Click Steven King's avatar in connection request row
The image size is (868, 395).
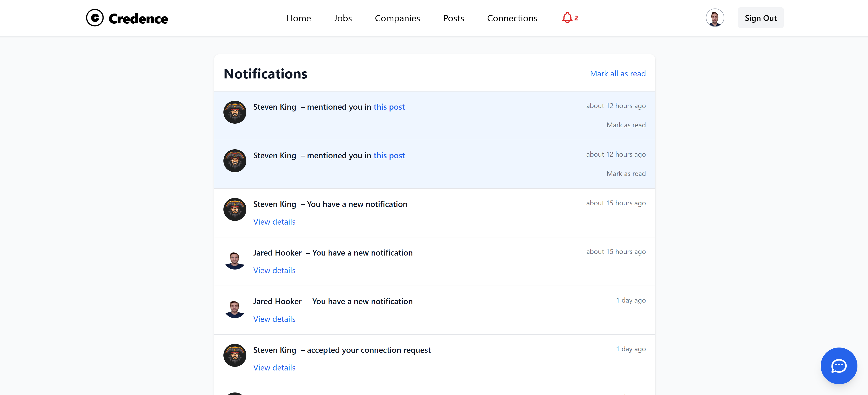coord(234,355)
